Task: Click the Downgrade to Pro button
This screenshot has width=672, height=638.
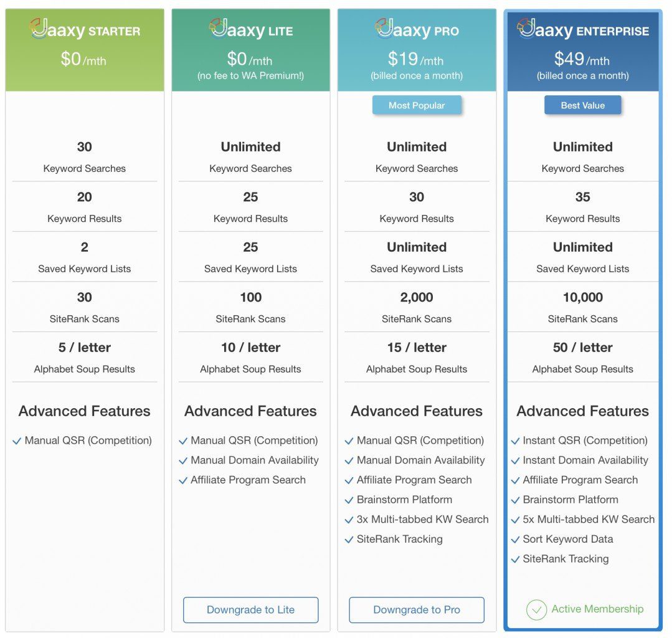Action: 417,610
